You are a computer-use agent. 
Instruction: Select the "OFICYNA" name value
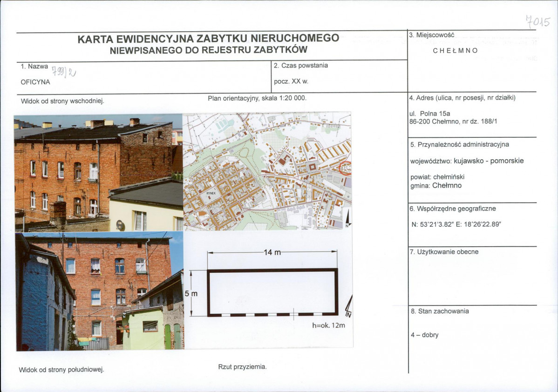(x=35, y=82)
